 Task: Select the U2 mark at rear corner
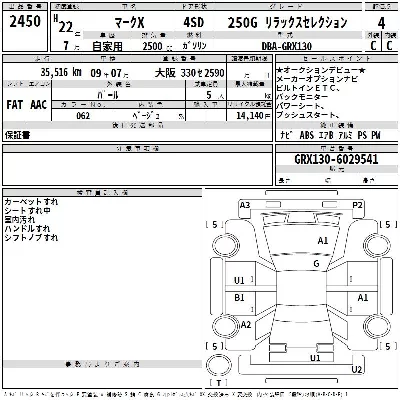(x=357, y=369)
